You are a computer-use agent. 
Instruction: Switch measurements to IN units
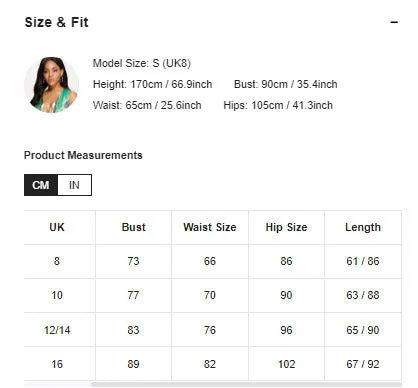click(74, 185)
